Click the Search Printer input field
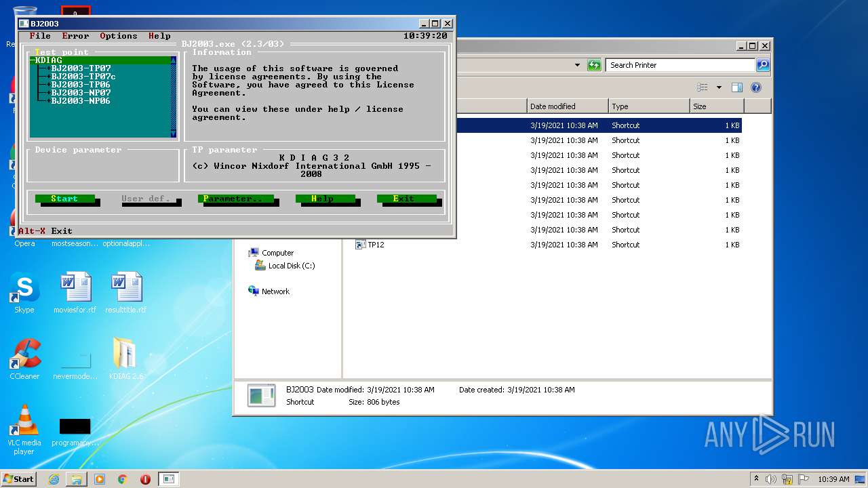 tap(680, 65)
